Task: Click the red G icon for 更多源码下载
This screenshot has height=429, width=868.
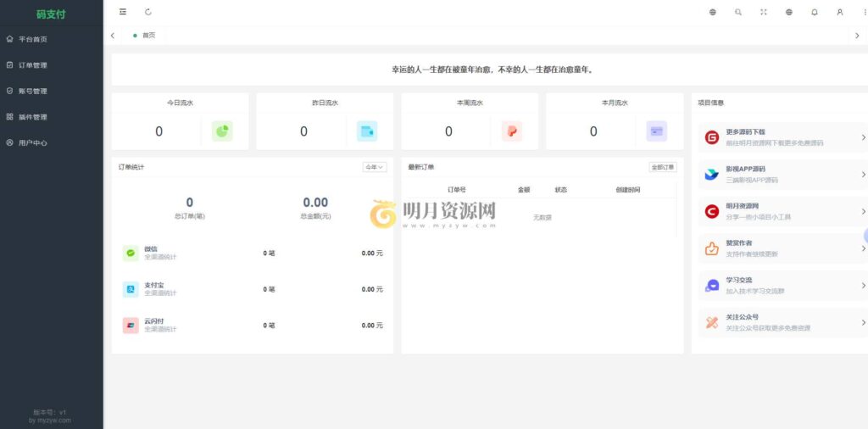Action: tap(712, 137)
